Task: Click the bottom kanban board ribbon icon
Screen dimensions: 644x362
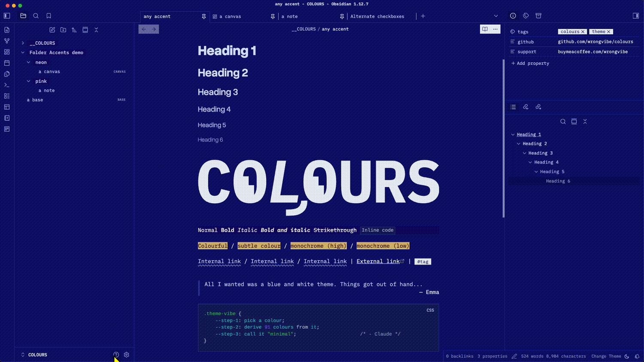Action: [x=7, y=129]
